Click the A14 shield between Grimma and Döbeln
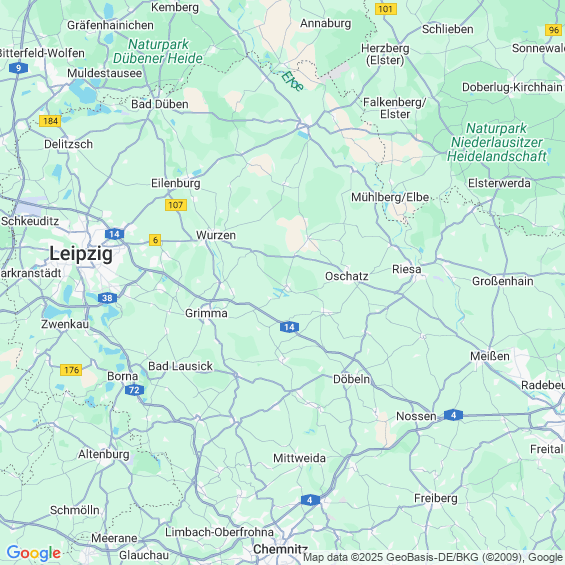 (289, 327)
